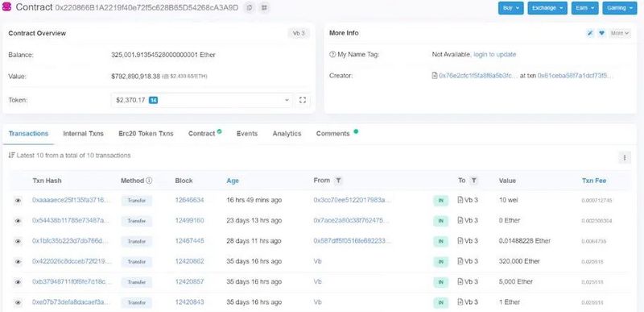Viewport: 644px width, 312px height.
Task: View details eye icon for 5,000 Ether transaction
Action: tap(18, 282)
